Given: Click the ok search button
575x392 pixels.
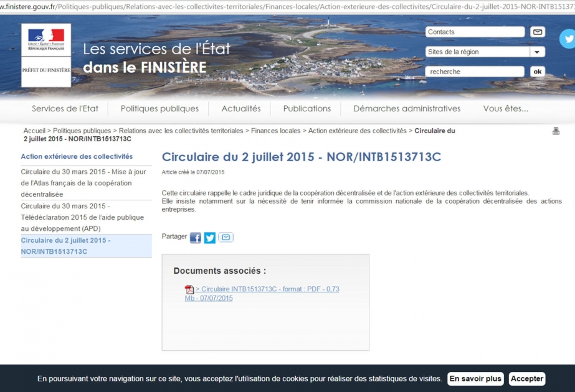Looking at the screenshot, I should pos(537,72).
